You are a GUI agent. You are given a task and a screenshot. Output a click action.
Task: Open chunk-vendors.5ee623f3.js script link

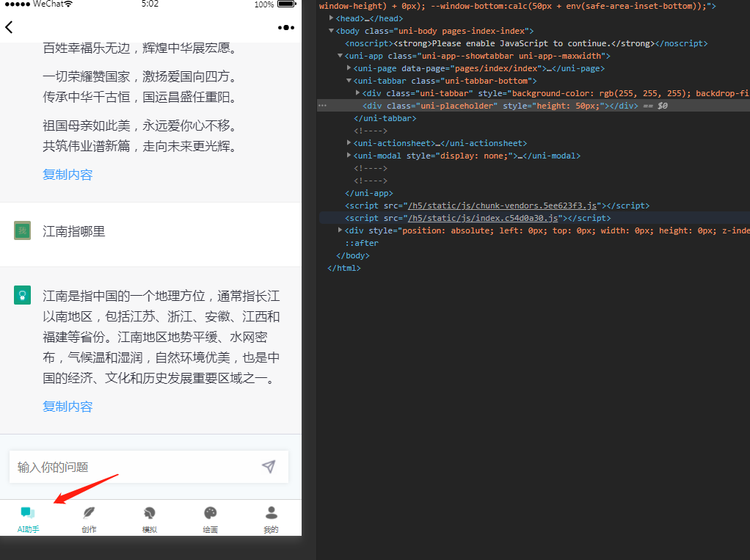coord(502,206)
